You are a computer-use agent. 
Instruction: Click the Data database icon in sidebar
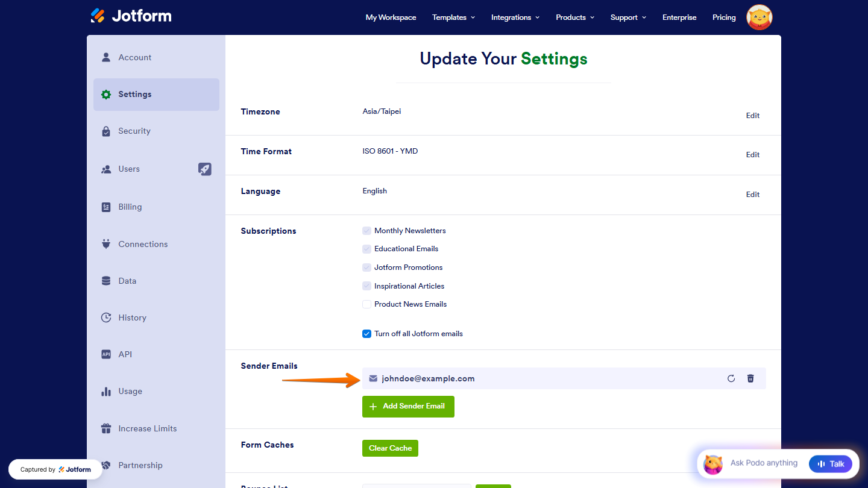(x=106, y=281)
